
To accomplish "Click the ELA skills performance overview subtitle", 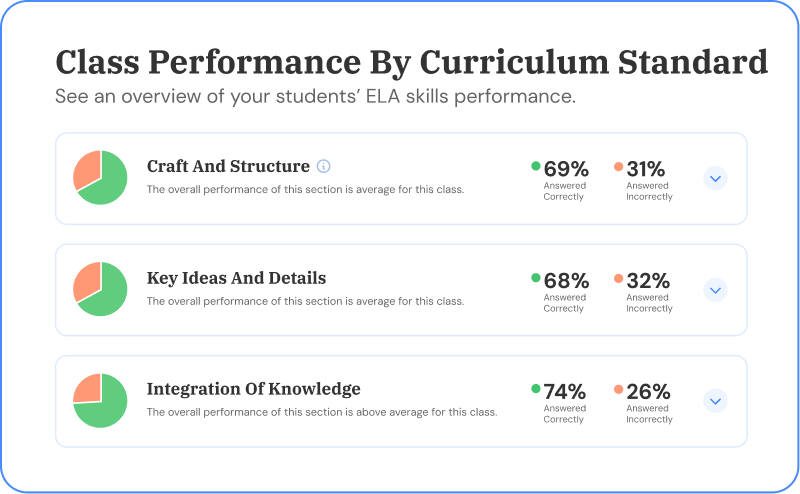I will [x=315, y=98].
